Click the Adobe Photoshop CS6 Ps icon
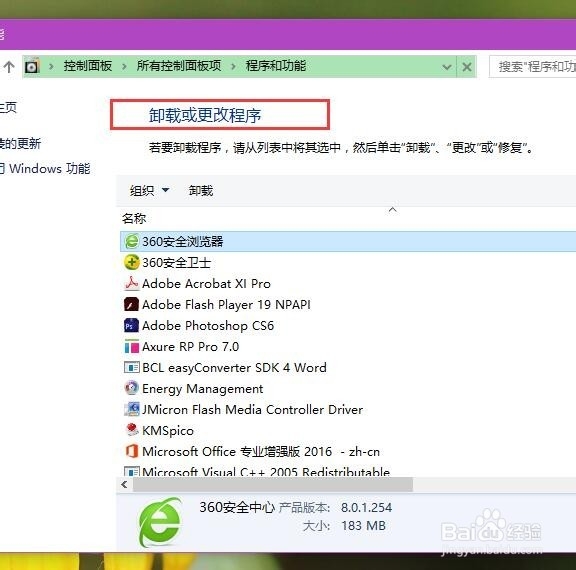Viewport: 576px width, 570px height. (132, 325)
